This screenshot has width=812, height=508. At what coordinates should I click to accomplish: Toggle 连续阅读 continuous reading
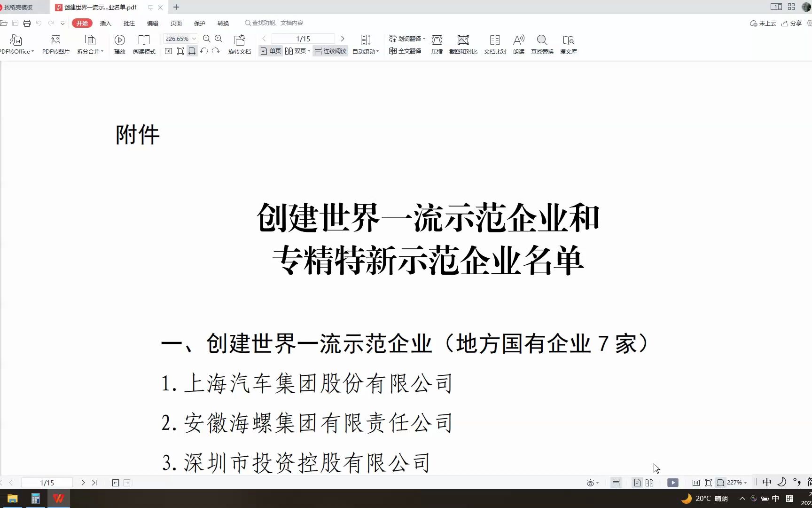click(x=330, y=51)
